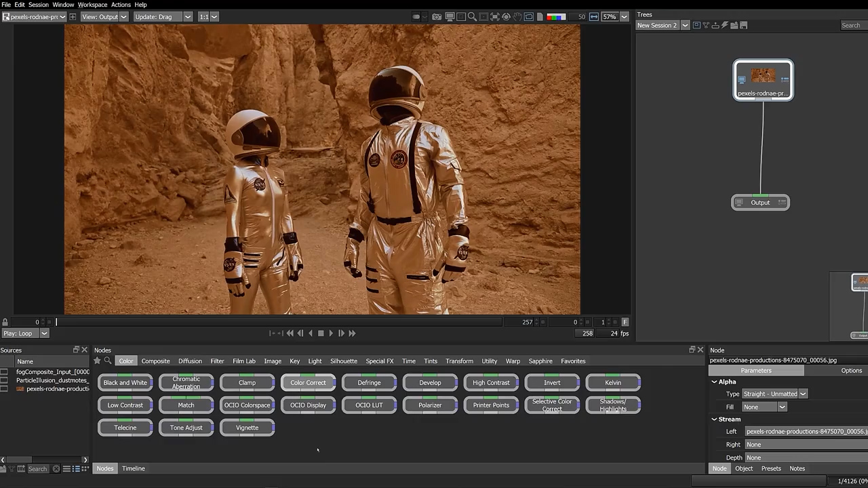Clear the Sources search with the X icon
The height and width of the screenshot is (488, 868).
point(56,469)
